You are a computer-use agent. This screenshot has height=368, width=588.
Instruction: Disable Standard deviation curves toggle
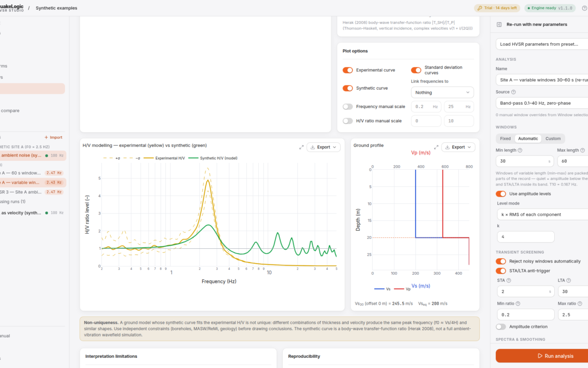tap(416, 70)
